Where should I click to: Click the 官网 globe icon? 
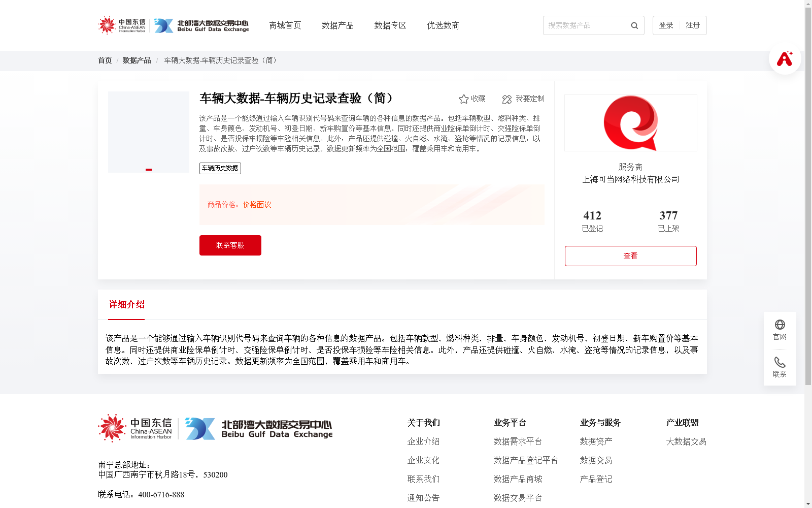(780, 325)
